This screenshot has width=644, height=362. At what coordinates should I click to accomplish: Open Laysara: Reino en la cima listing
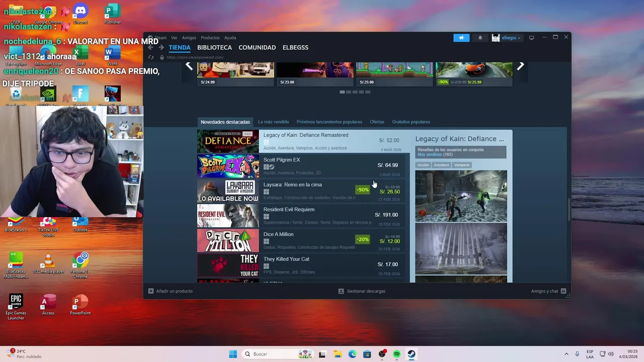pos(301,191)
